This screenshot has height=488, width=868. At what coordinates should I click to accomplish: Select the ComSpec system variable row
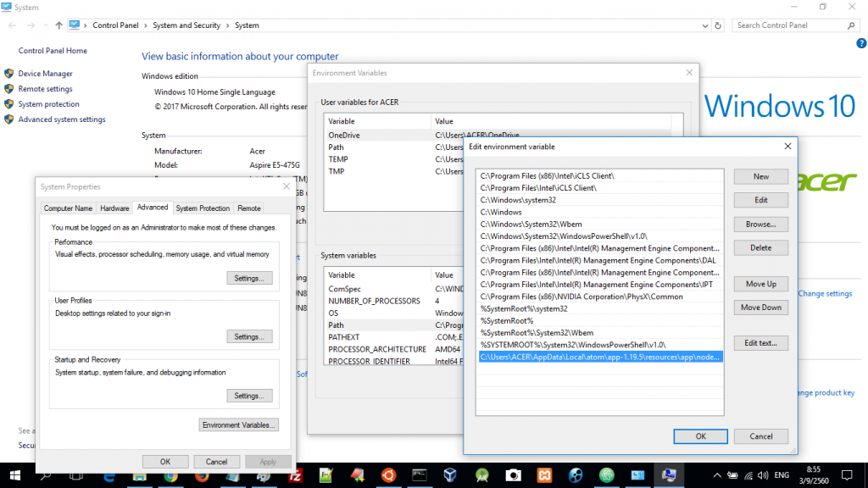395,289
